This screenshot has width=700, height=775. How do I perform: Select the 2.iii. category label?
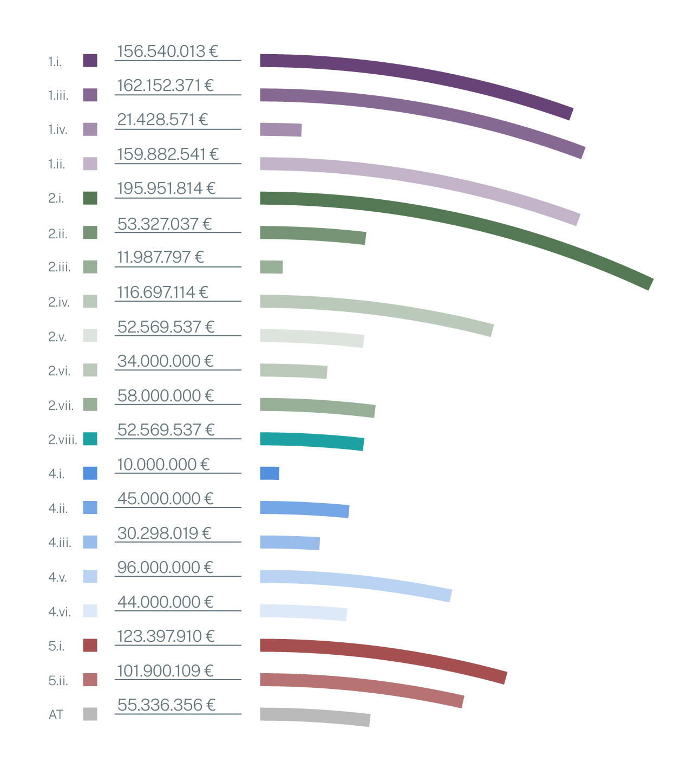(59, 267)
